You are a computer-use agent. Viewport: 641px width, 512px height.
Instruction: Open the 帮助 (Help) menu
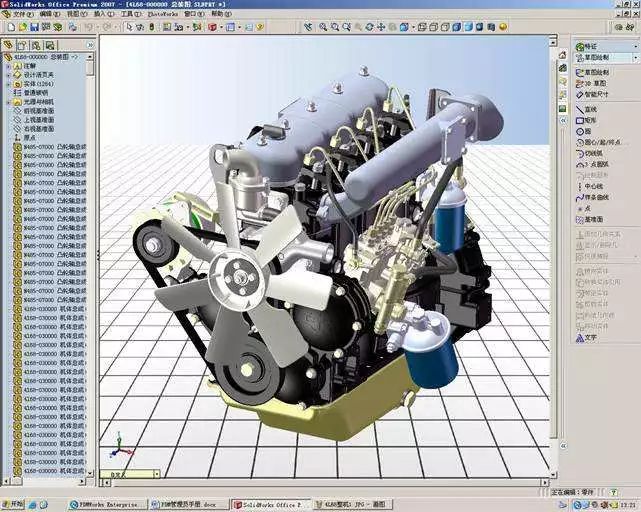pyautogui.click(x=221, y=14)
